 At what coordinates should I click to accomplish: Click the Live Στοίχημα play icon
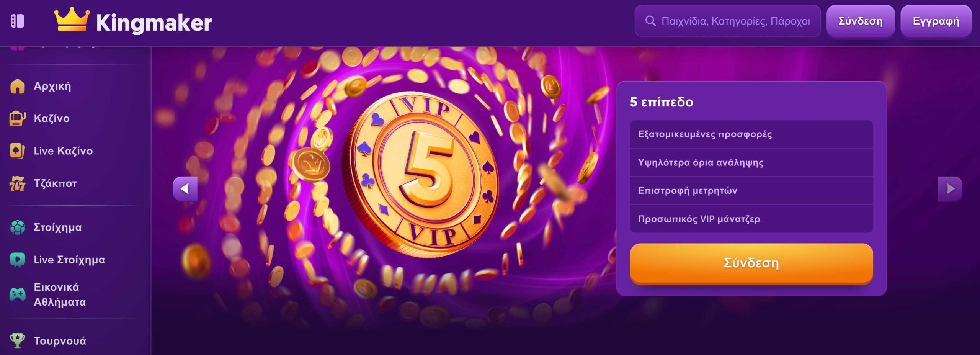click(17, 260)
